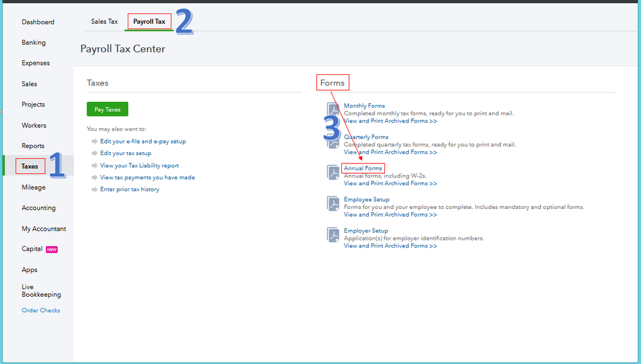
Task: Open the Annual Forms link
Action: coord(363,168)
